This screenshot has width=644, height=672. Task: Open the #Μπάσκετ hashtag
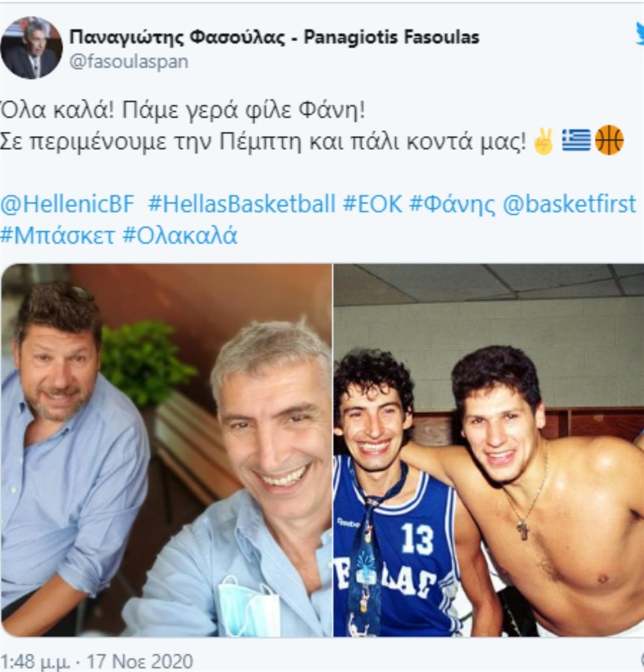coord(58,235)
